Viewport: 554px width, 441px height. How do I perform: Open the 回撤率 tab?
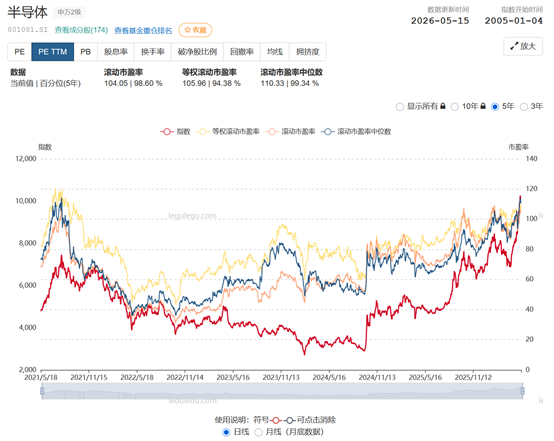click(x=242, y=52)
